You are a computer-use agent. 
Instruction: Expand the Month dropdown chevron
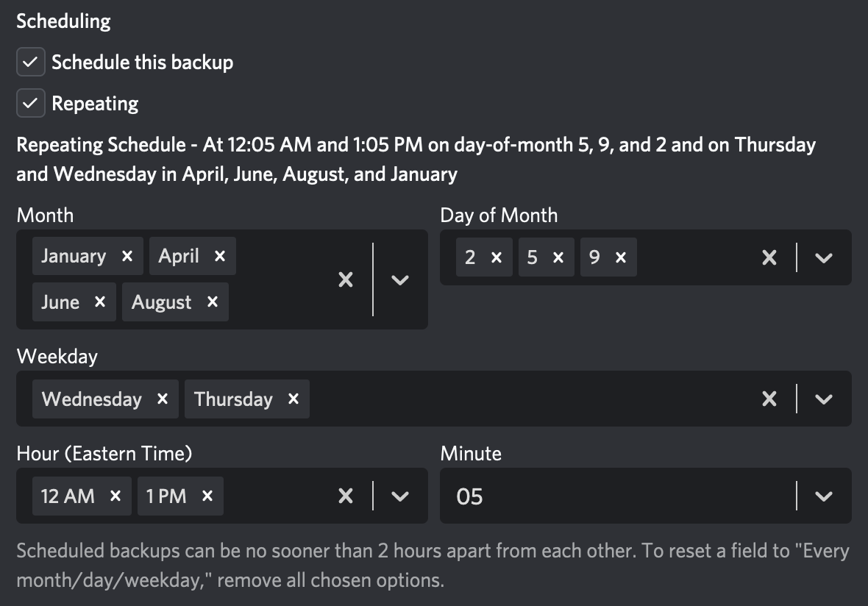coord(399,279)
